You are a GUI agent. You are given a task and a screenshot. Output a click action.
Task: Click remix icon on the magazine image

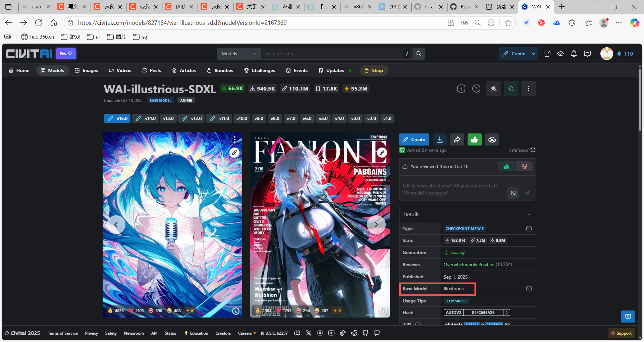point(382,153)
